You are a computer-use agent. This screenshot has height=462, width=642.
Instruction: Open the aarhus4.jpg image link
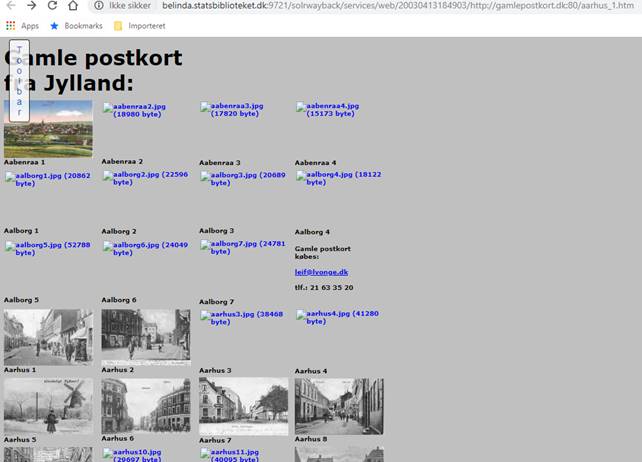[x=337, y=318]
